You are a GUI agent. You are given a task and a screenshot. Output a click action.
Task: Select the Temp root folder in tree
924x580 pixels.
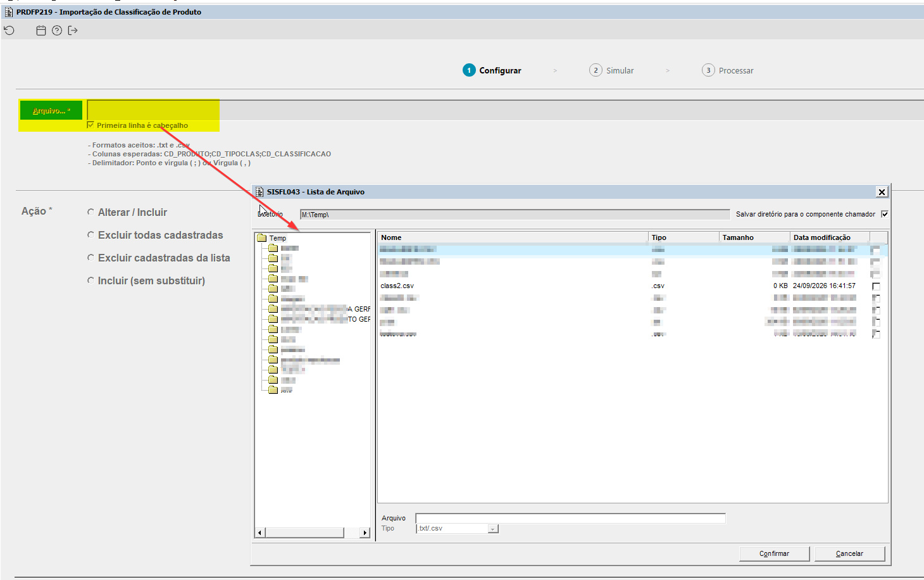coord(277,238)
